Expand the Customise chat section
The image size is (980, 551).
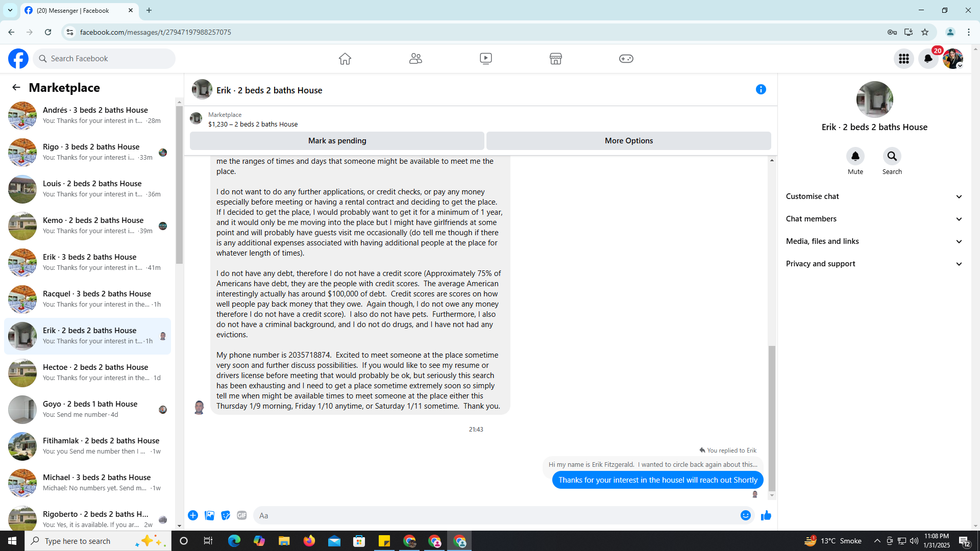coord(874,196)
